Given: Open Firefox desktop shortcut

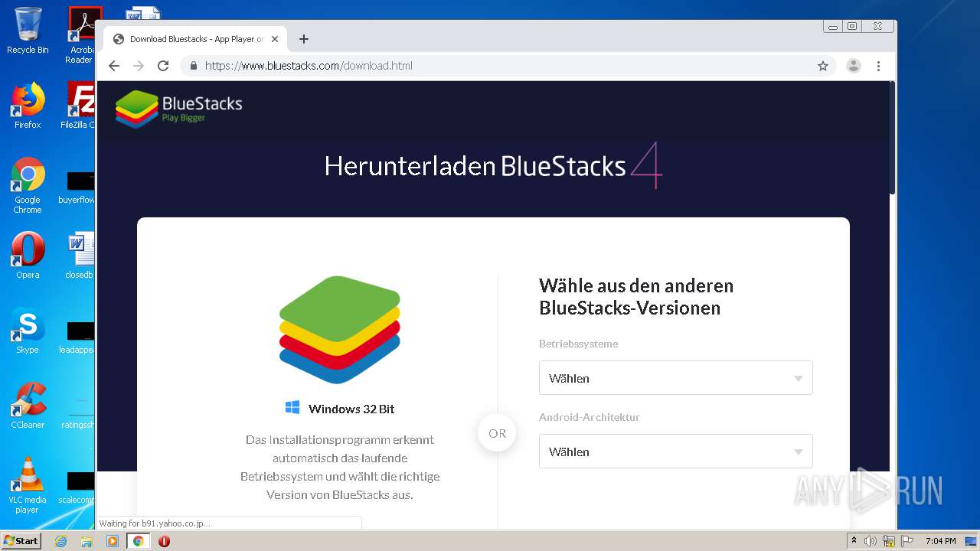Looking at the screenshot, I should (x=28, y=106).
